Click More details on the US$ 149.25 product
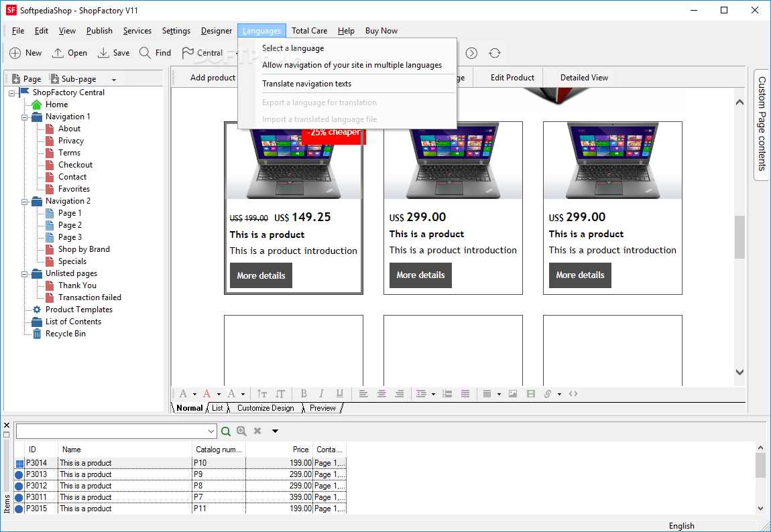The width and height of the screenshot is (771, 532). point(261,275)
